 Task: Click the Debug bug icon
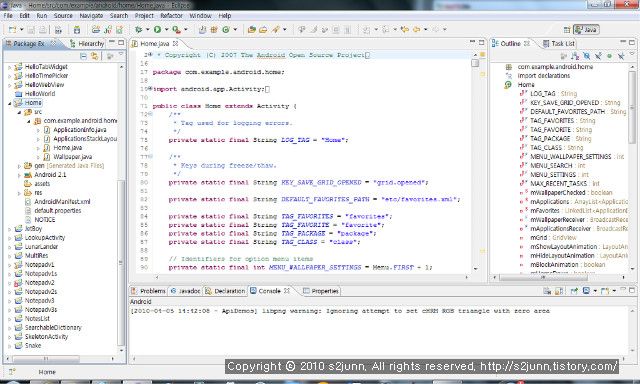coord(138,29)
